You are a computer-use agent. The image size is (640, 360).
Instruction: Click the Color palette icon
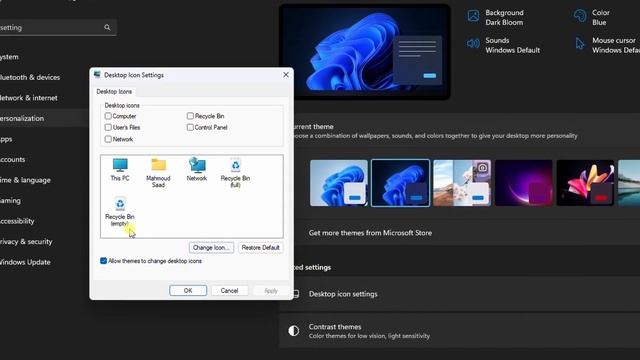(x=580, y=16)
